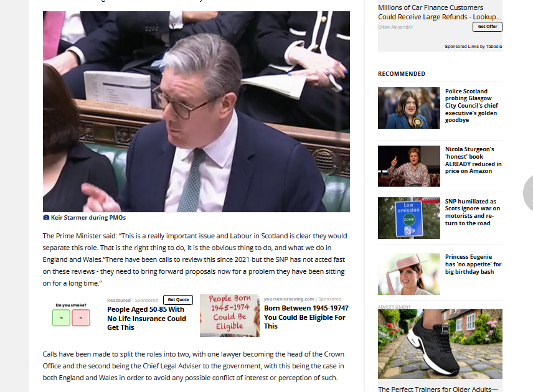Screen dimensions: 533x392
Task: Open the People Aged 50-85 life insurance ad
Action: pyautogui.click(x=146, y=319)
